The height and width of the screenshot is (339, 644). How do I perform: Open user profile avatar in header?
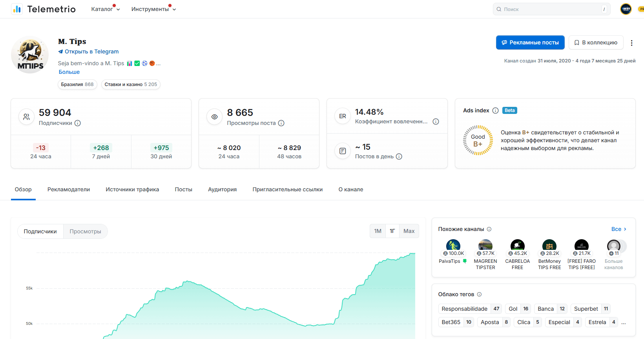[x=626, y=9]
